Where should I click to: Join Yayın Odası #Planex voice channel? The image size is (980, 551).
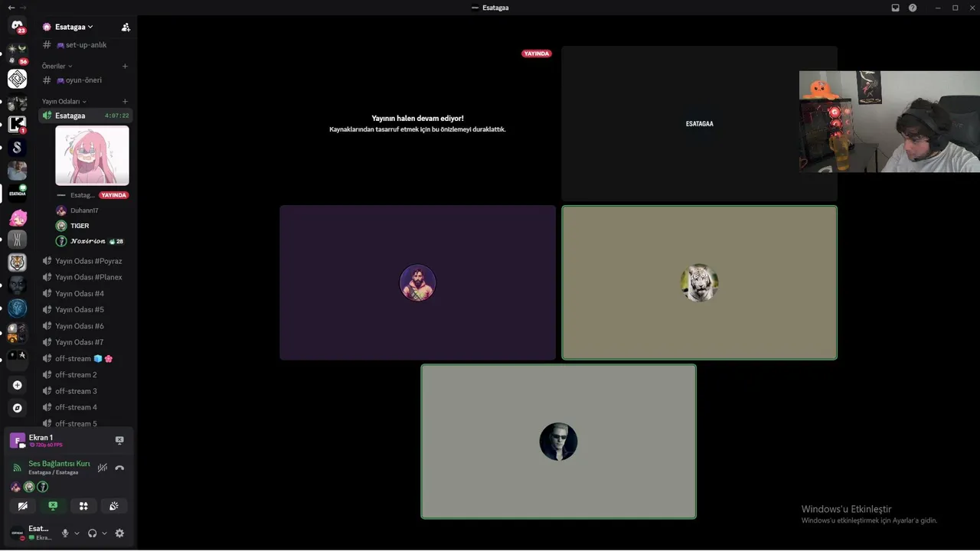86,277
